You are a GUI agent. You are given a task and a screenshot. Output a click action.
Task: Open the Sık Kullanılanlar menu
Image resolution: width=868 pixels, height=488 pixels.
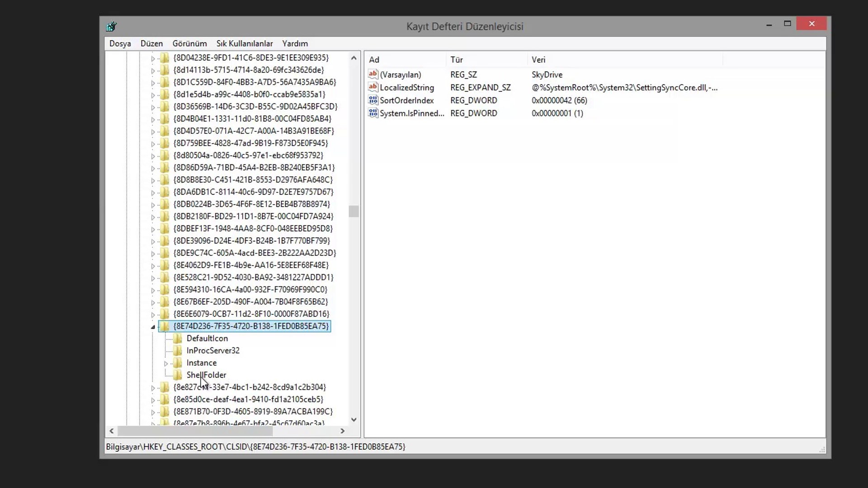244,43
